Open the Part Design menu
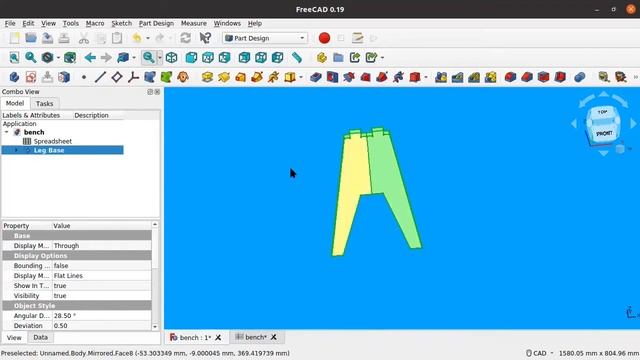Image resolution: width=640 pixels, height=360 pixels. click(156, 23)
